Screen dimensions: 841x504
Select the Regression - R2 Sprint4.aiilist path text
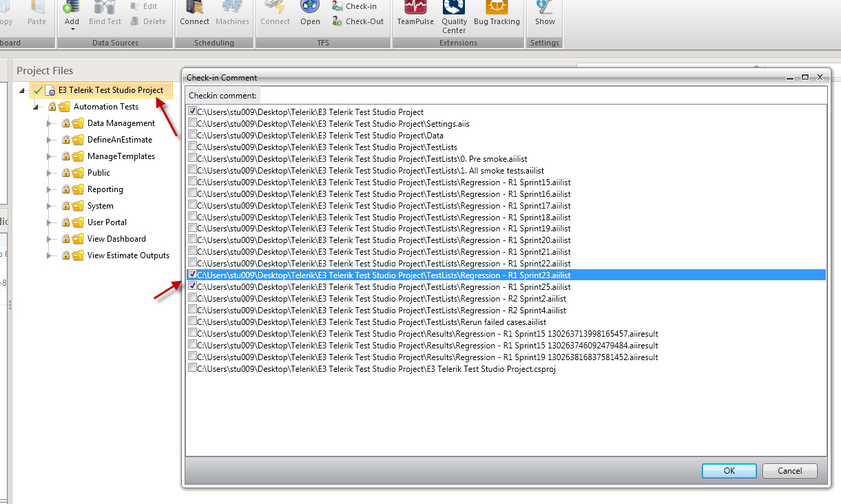382,311
